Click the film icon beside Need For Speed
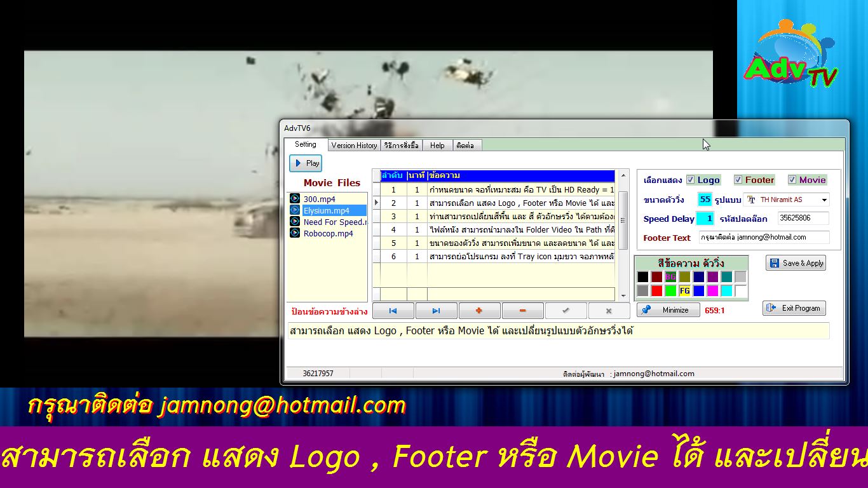868x488 pixels. (295, 222)
